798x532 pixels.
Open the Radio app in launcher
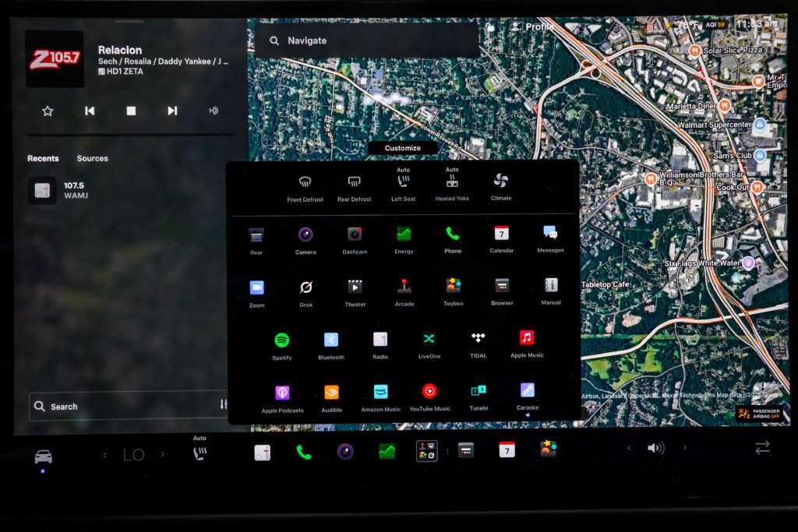click(x=380, y=345)
